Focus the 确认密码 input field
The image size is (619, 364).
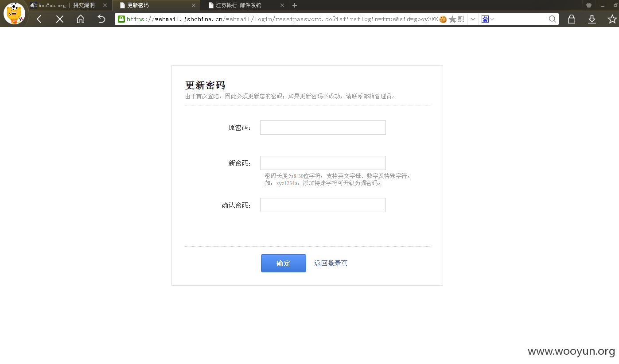[x=323, y=205]
